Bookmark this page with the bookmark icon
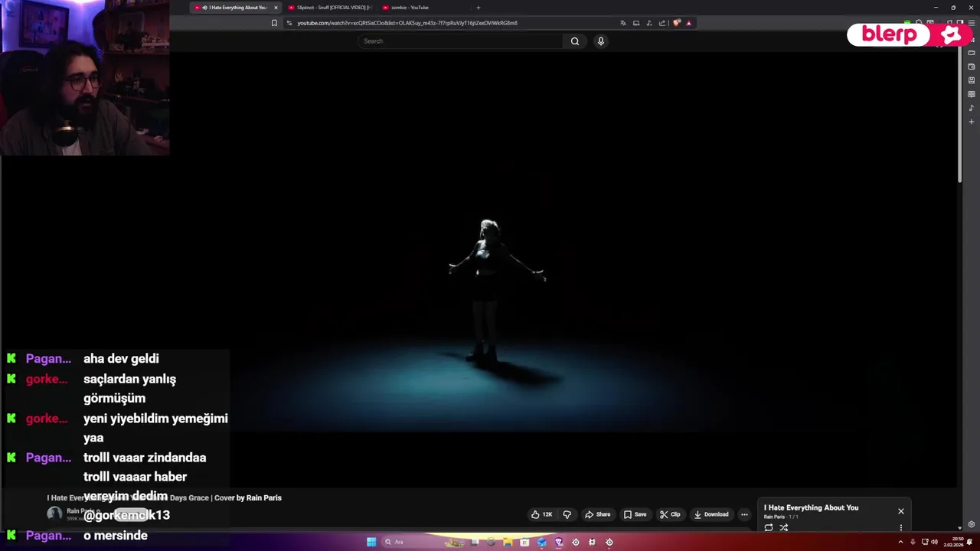 point(274,23)
